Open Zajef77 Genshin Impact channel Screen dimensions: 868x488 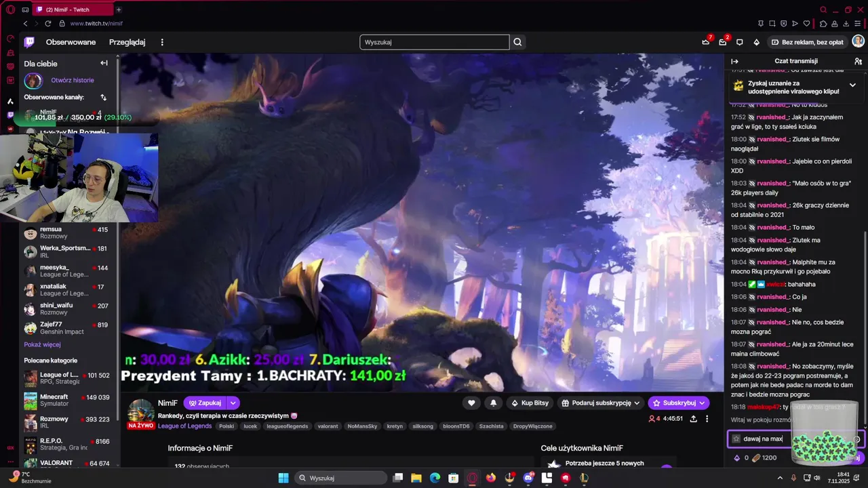click(x=66, y=328)
